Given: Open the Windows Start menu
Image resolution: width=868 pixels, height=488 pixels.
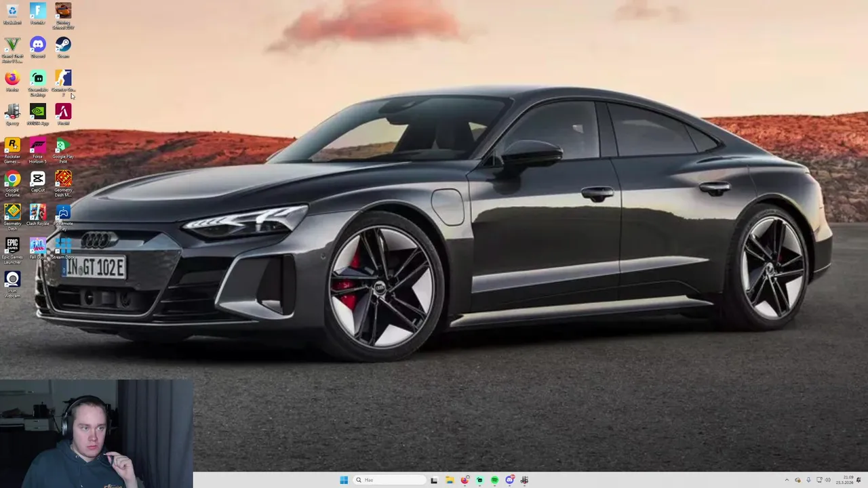Looking at the screenshot, I should [344, 480].
